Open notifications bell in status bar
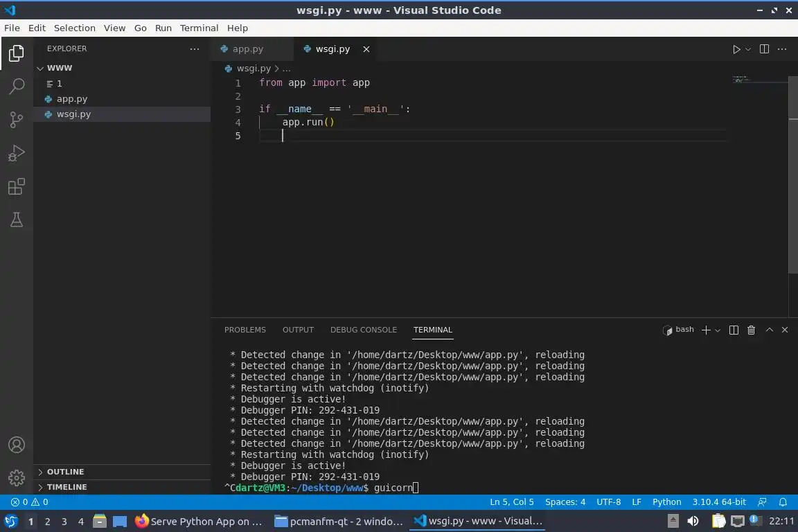The image size is (798, 532). pyautogui.click(x=783, y=502)
